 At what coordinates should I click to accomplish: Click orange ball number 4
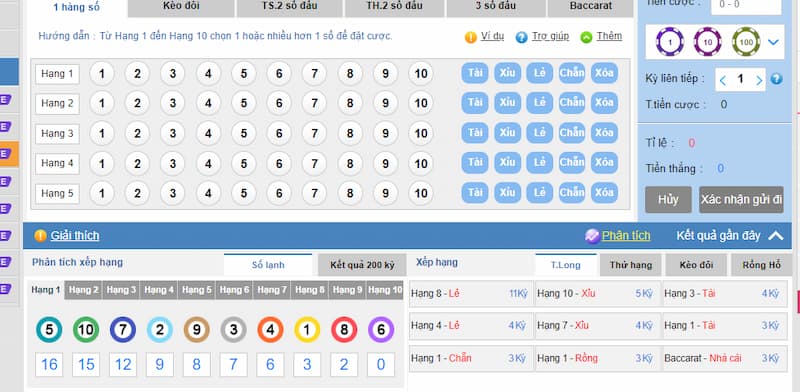(x=270, y=330)
